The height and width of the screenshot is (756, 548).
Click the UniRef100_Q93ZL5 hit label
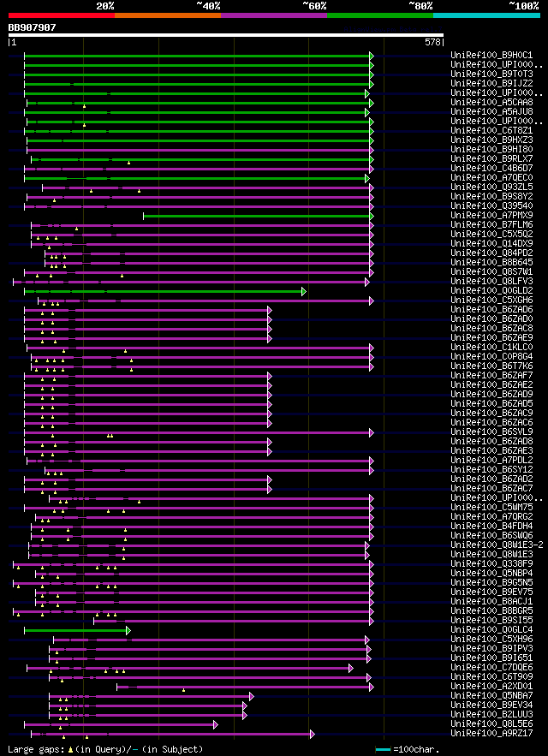click(x=491, y=187)
